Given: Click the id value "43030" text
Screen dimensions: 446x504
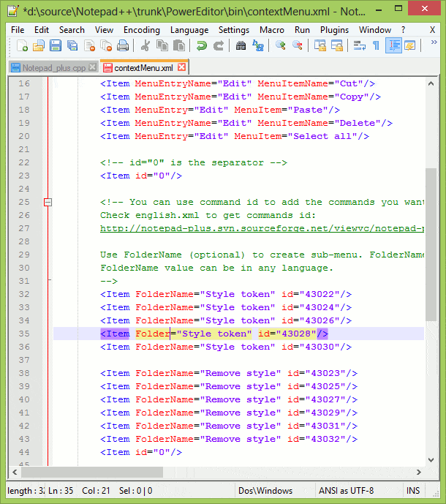Looking at the screenshot, I should click(320, 347).
